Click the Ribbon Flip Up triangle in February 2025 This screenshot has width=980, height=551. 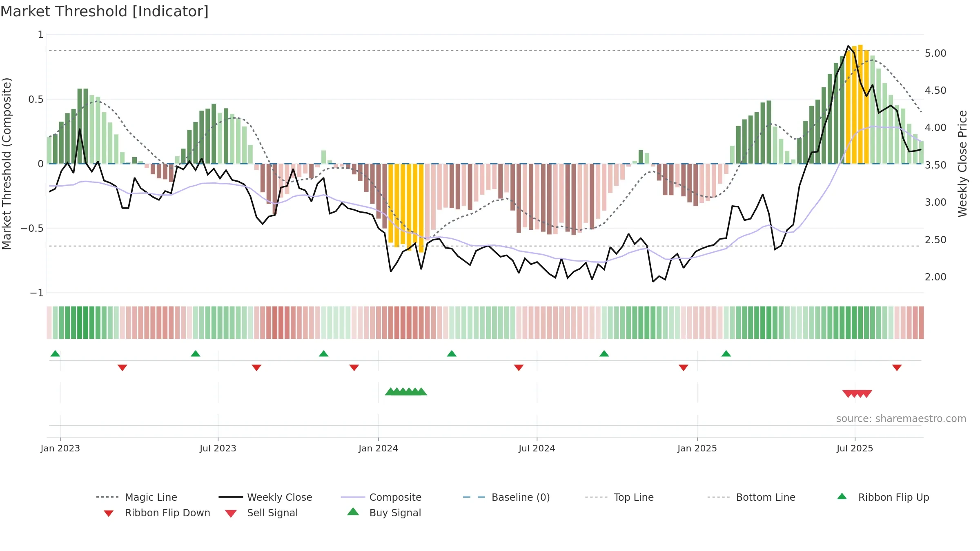click(x=726, y=353)
